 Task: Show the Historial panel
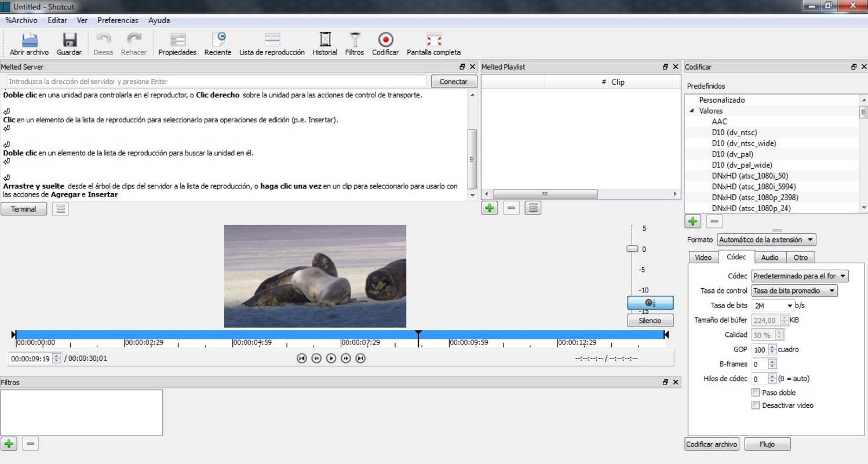[x=325, y=44]
